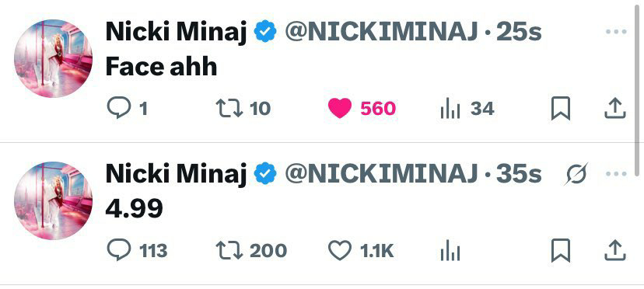This screenshot has width=644, height=289.
Task: Click the slashed circle icon beside 35s
Action: tap(576, 174)
